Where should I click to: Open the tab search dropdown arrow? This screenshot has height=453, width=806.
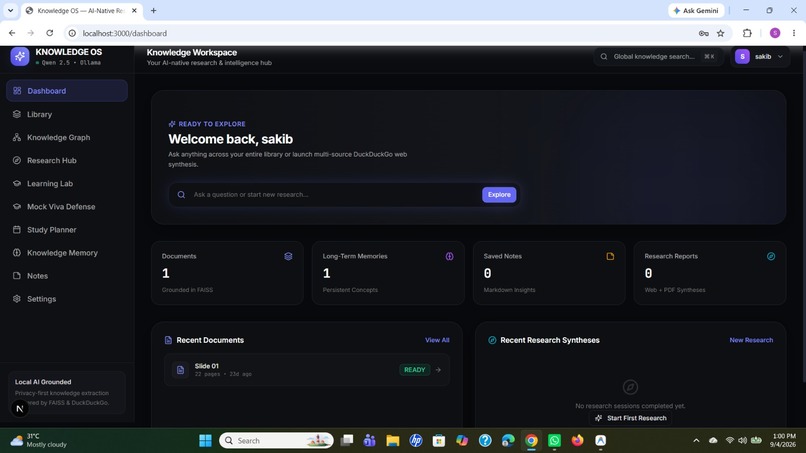coord(10,10)
